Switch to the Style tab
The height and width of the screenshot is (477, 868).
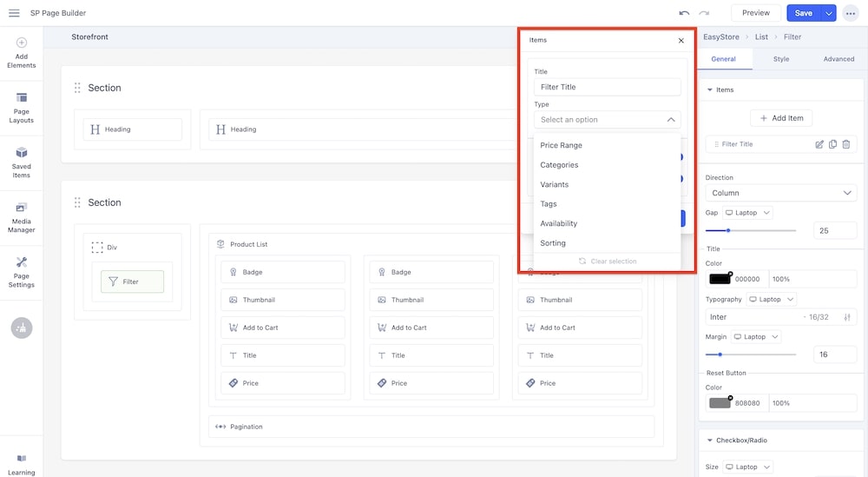pyautogui.click(x=781, y=59)
